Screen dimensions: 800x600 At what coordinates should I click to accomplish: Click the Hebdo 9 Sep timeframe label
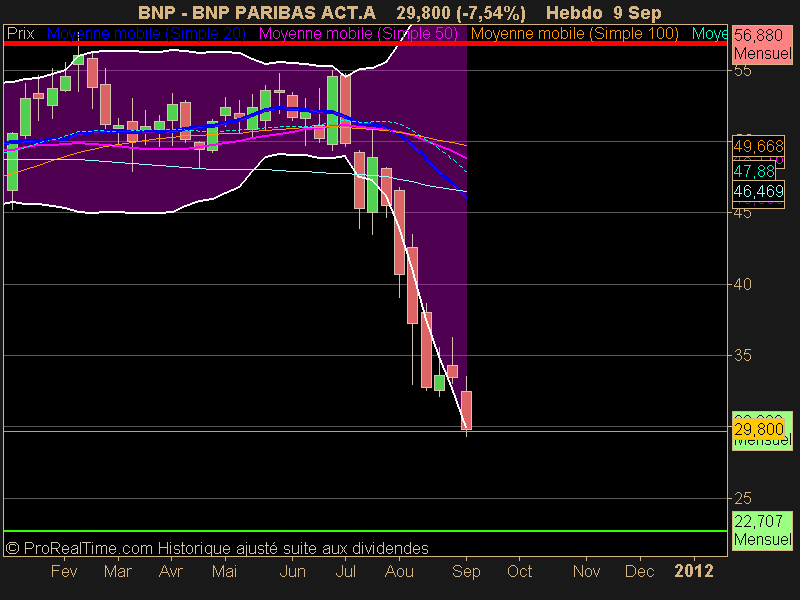(604, 12)
